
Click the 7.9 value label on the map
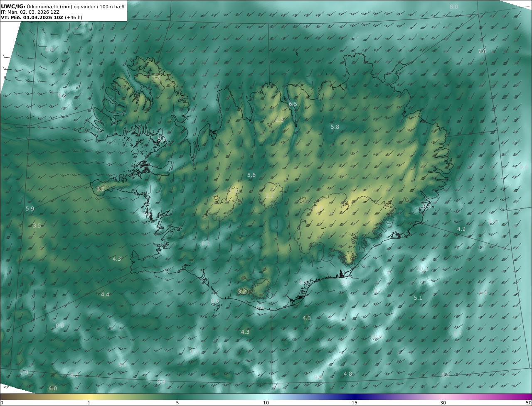click(x=25, y=372)
